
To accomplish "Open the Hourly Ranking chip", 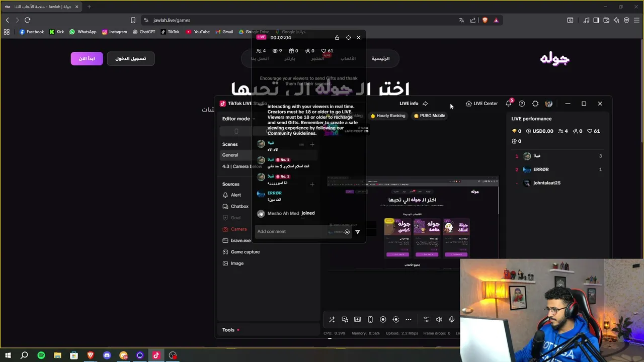I will 388,116.
